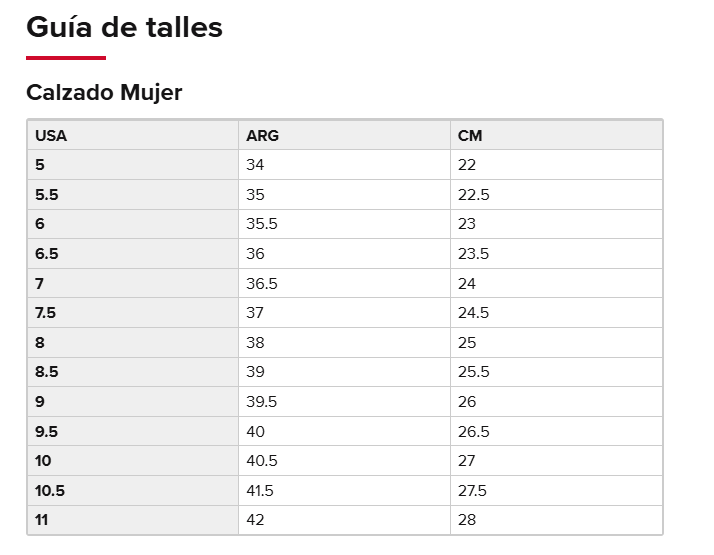Click the Calzado Mujer subtitle
Viewport: 714px width, 555px height.
pos(104,92)
